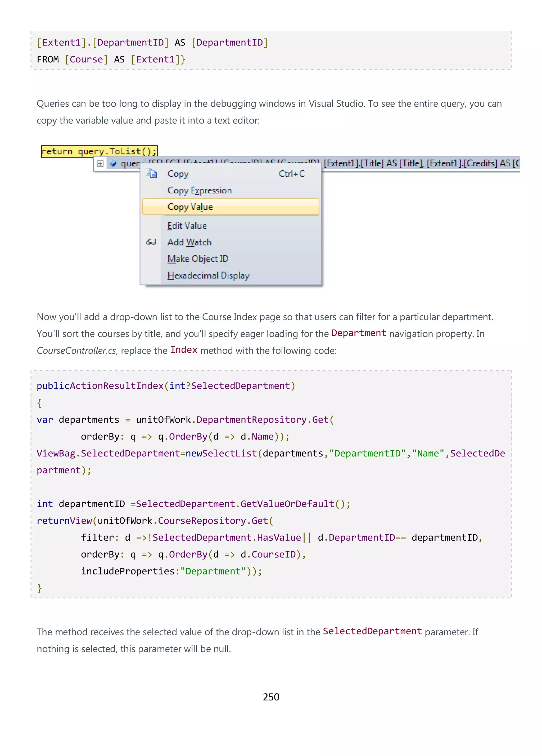Expand the query variable plus box
Viewport: 542px width, 756px height.
(x=100, y=163)
